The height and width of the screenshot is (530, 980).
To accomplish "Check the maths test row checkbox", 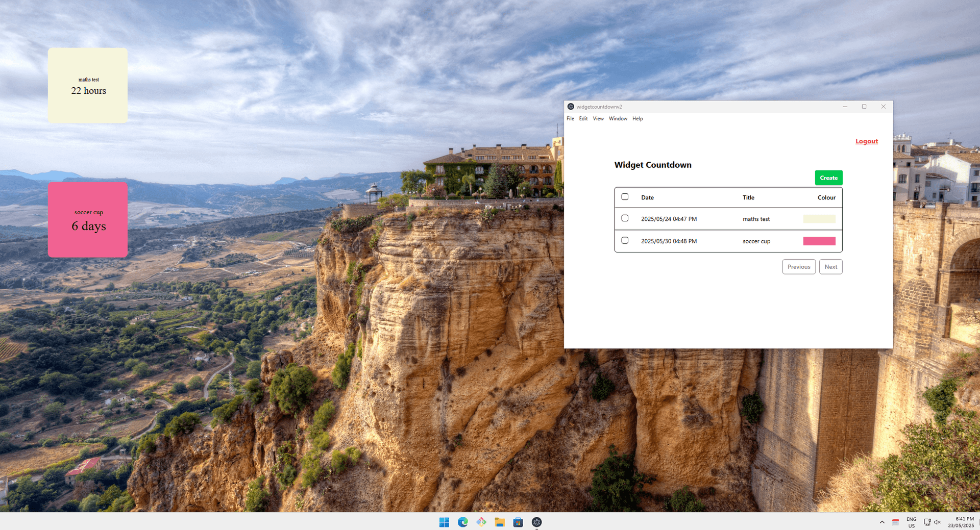I will tap(625, 218).
